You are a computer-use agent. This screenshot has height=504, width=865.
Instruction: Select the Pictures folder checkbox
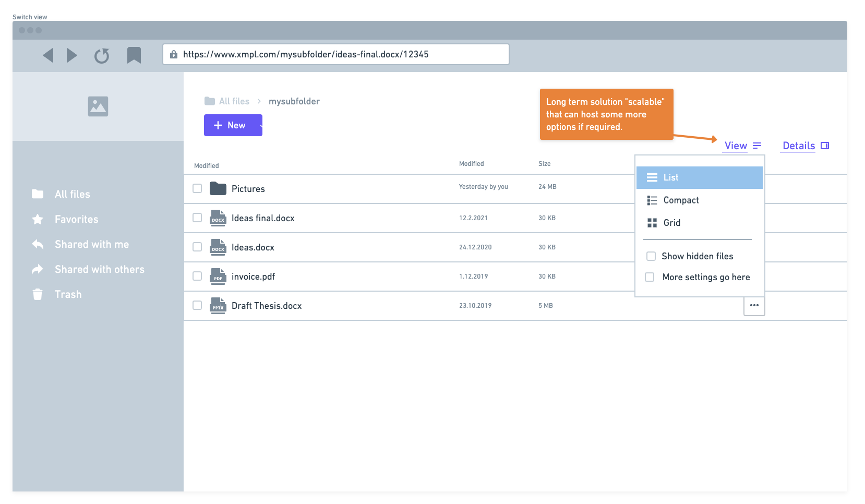pyautogui.click(x=197, y=188)
